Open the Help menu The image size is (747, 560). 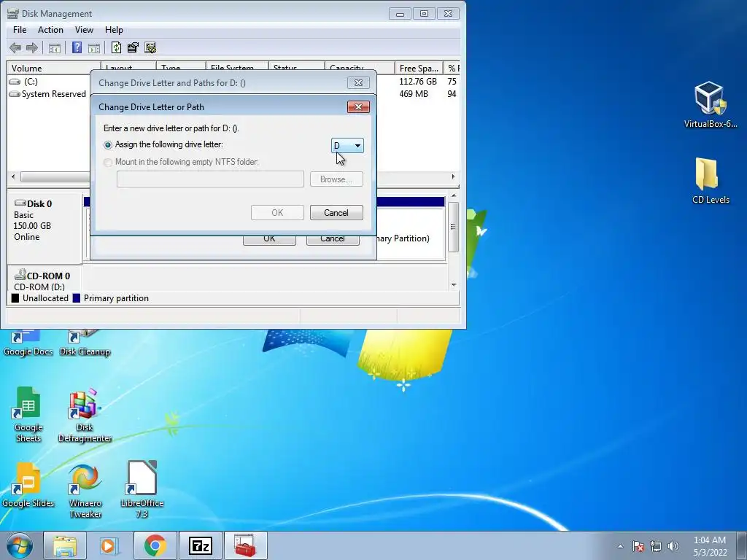[114, 29]
